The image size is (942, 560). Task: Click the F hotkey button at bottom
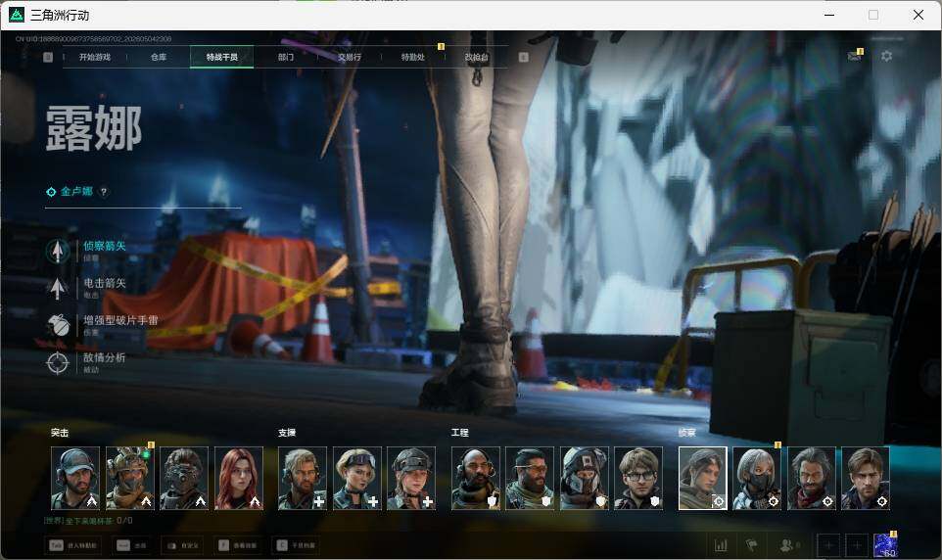(238, 545)
